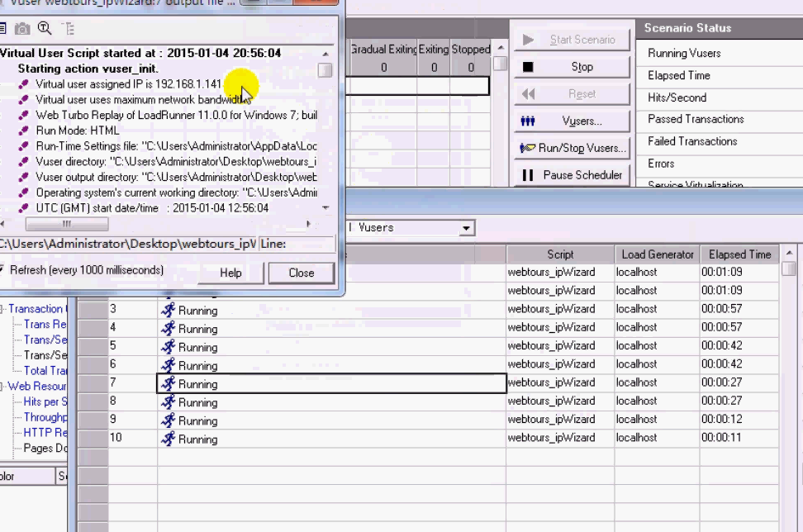Click icon beside 'Run Mode: HTML' line
Screen dimensions: 803x532
click(x=23, y=131)
